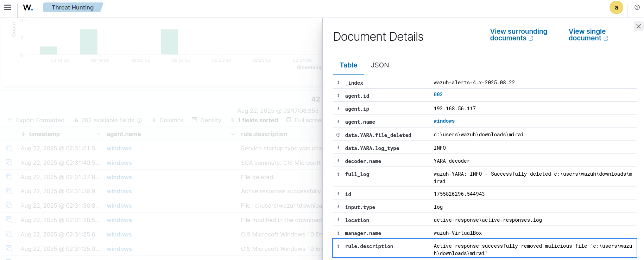Image resolution: width=644 pixels, height=260 pixels.
Task: Click the Threat Hunting breadcrumb
Action: (72, 7)
